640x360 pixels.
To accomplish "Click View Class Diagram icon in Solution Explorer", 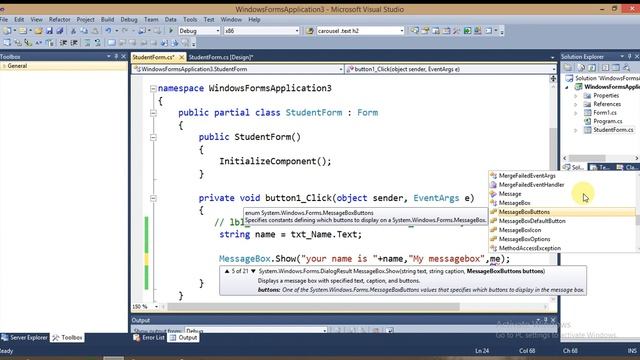I will pyautogui.click(x=627, y=68).
